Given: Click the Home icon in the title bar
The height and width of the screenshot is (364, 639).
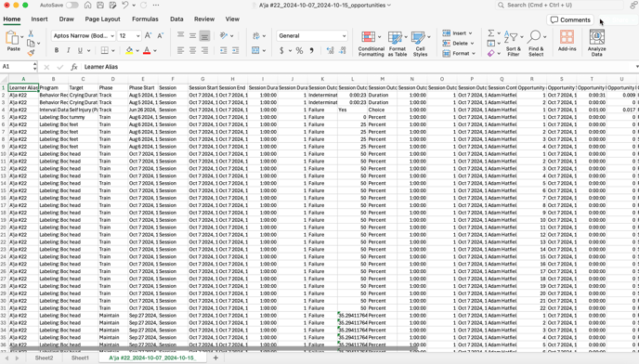Looking at the screenshot, I should (87, 6).
